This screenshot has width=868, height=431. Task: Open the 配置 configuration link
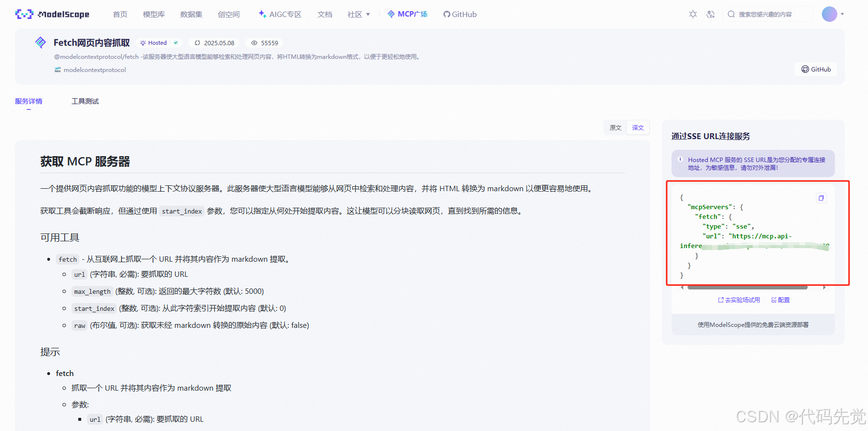(780, 300)
